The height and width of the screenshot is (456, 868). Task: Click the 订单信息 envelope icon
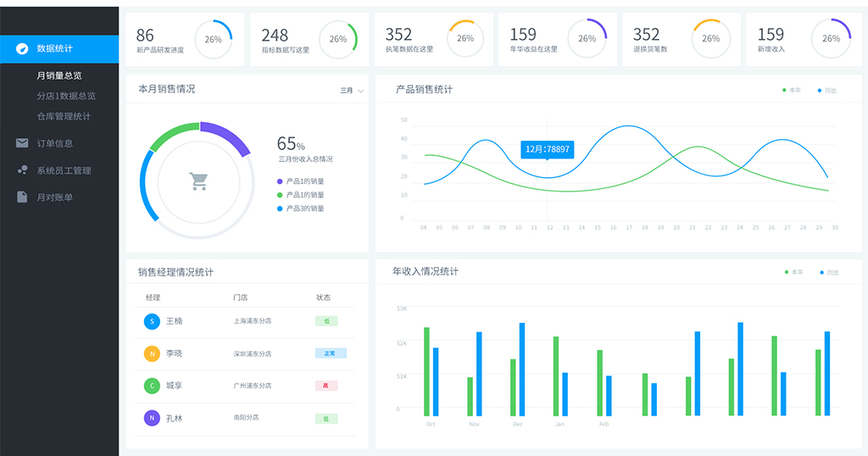pyautogui.click(x=22, y=143)
